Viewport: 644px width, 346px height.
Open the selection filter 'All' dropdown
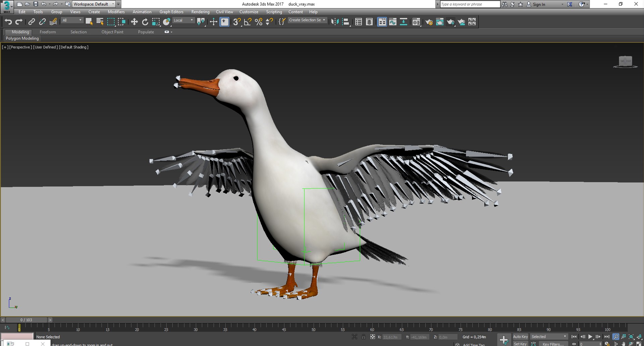click(x=72, y=20)
